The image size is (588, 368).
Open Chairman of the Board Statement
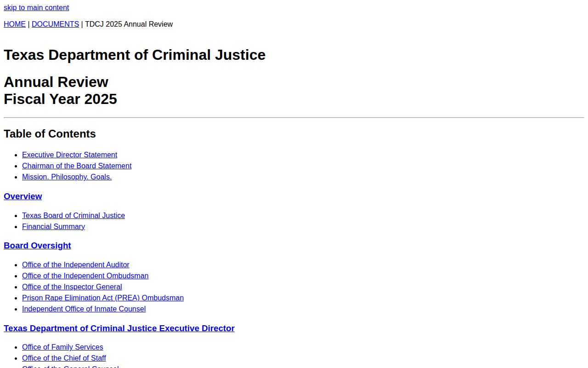point(77,166)
